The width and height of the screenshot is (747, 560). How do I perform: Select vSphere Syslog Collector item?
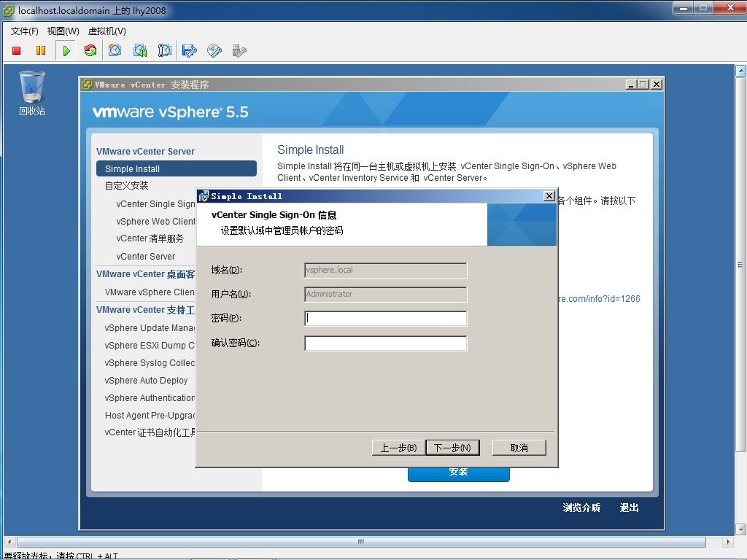click(x=150, y=363)
